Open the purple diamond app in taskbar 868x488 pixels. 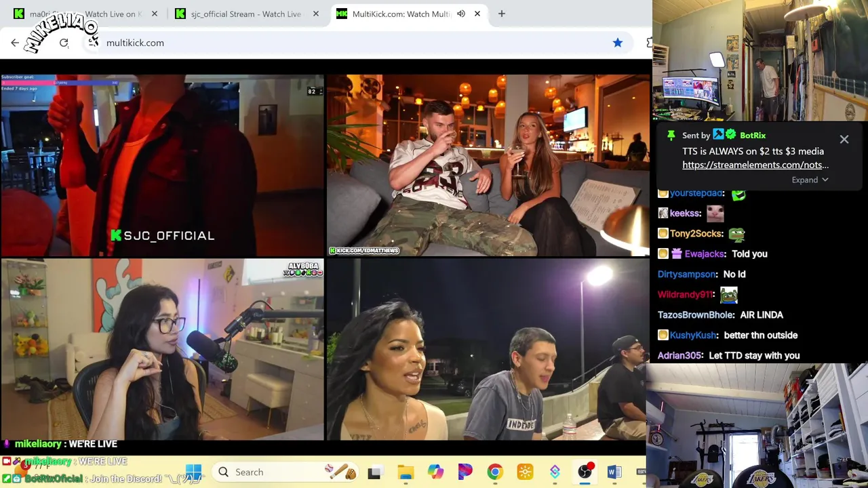click(x=555, y=472)
